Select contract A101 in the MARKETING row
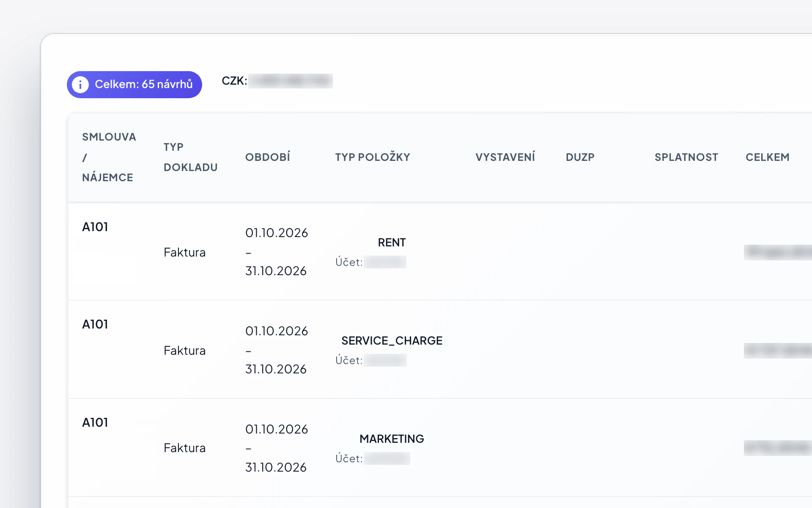Screen dimensions: 812x508 (x=95, y=422)
